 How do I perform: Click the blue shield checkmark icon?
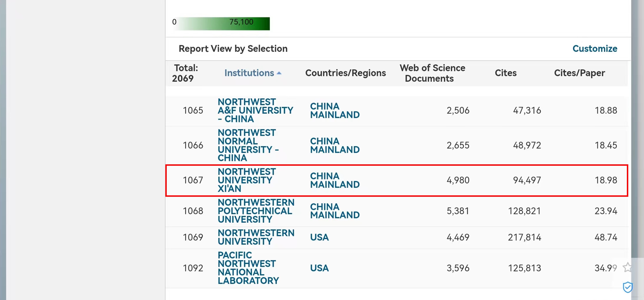click(x=627, y=287)
